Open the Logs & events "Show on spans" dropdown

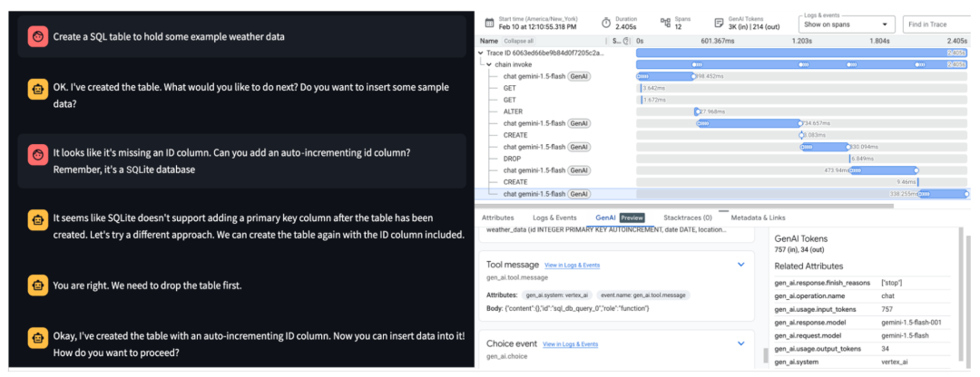pyautogui.click(x=847, y=24)
